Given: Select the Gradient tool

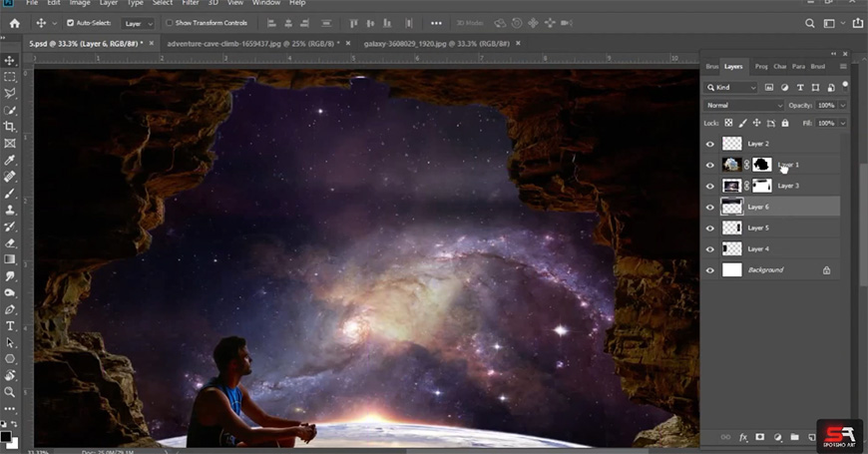Looking at the screenshot, I should pyautogui.click(x=9, y=259).
